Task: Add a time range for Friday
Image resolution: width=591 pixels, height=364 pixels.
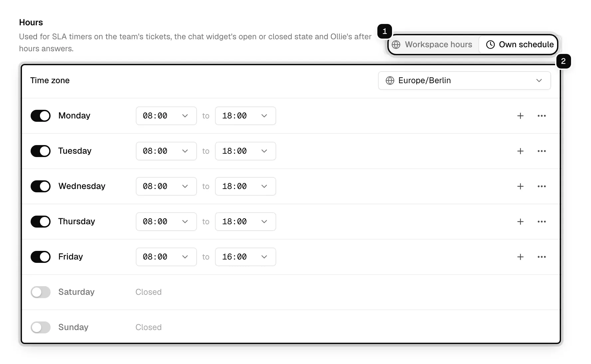Action: [520, 257]
